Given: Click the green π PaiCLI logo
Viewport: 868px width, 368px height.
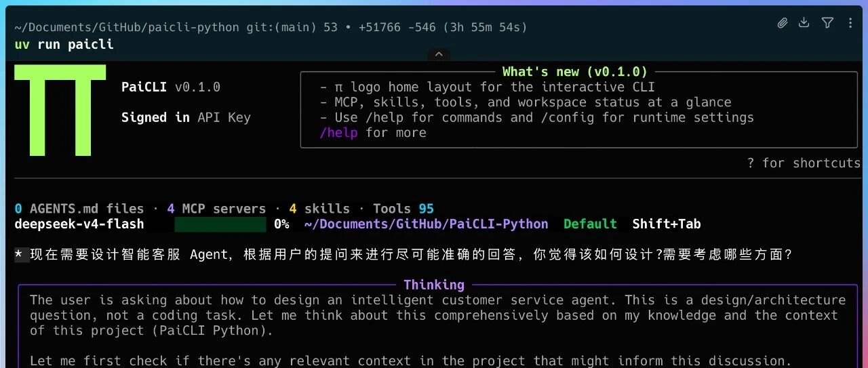Looking at the screenshot, I should (x=61, y=110).
